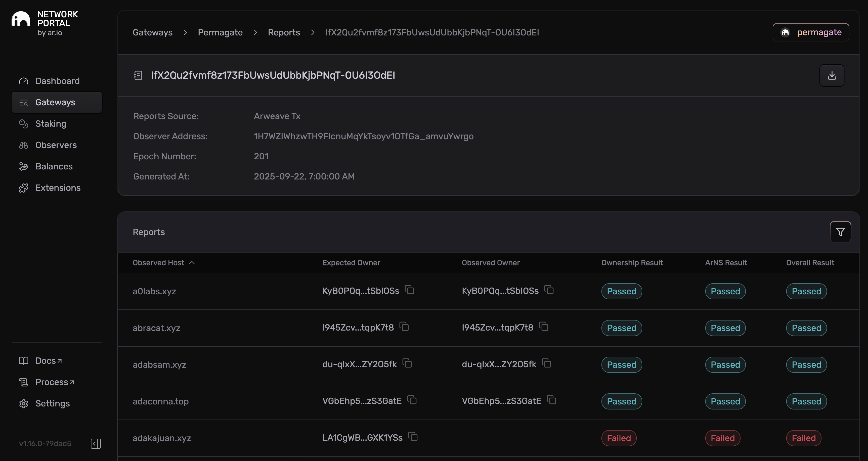
Task: Open the Observers panel via its binoculars icon
Action: (x=23, y=145)
